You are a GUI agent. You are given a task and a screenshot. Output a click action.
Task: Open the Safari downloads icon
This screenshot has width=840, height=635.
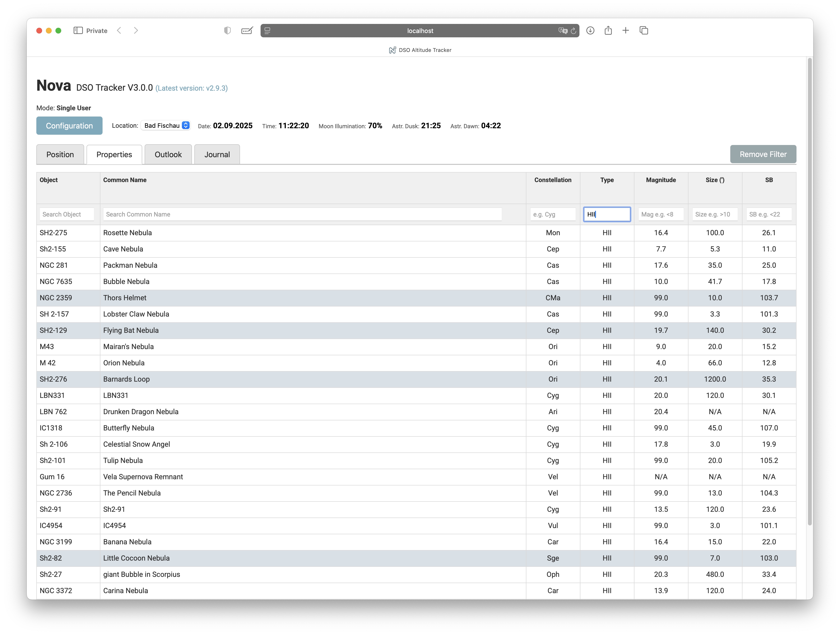click(x=590, y=30)
